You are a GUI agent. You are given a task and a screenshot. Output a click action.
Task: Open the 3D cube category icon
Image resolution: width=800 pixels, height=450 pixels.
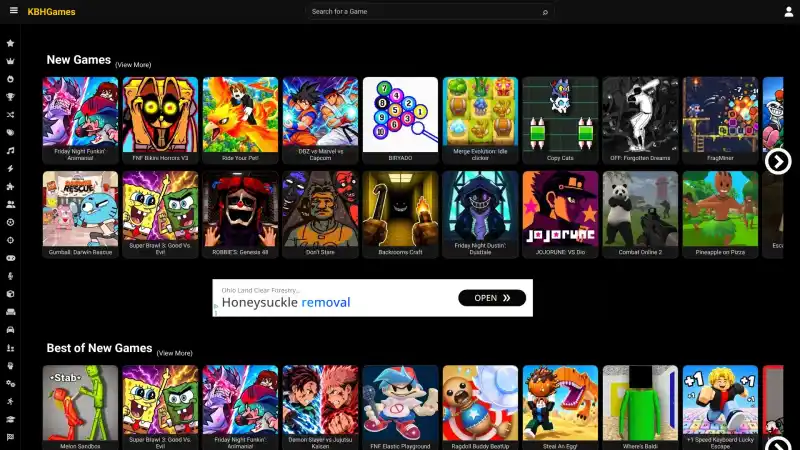[x=10, y=294]
